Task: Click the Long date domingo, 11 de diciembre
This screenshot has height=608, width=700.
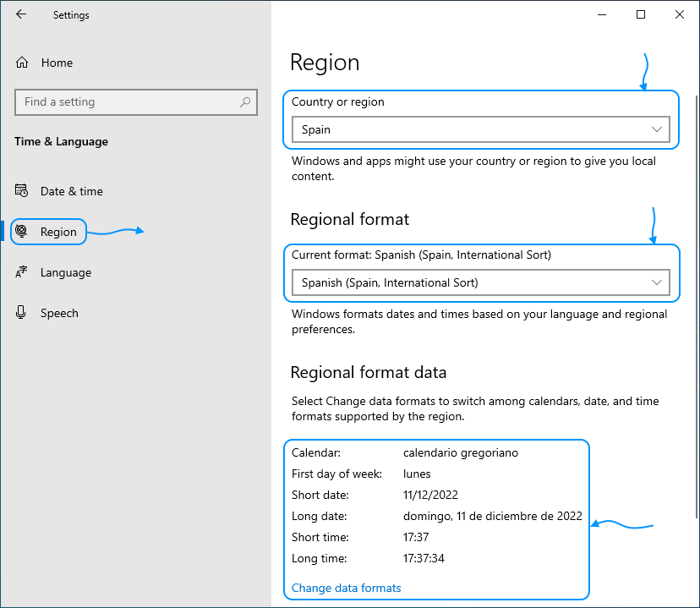Action: tap(492, 516)
